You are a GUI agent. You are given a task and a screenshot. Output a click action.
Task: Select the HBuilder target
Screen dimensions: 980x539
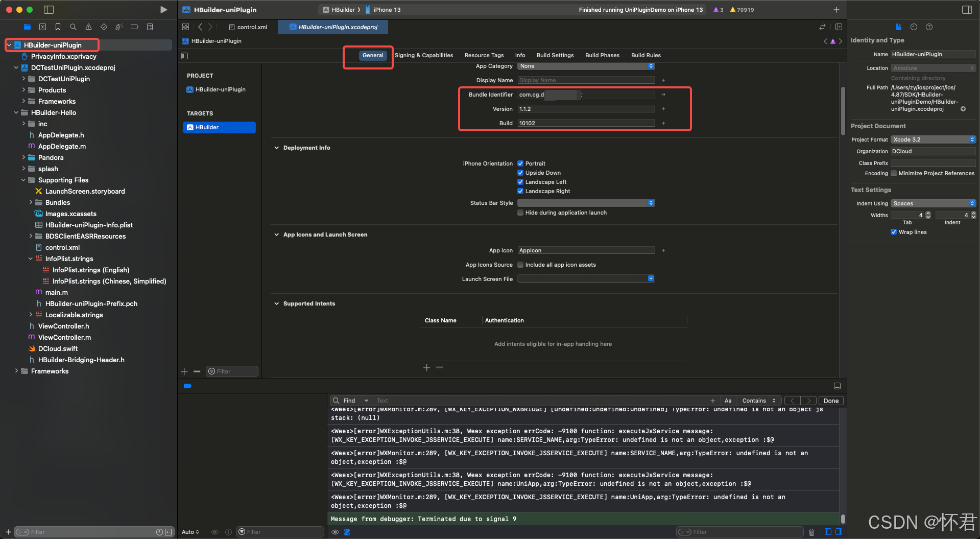[219, 127]
